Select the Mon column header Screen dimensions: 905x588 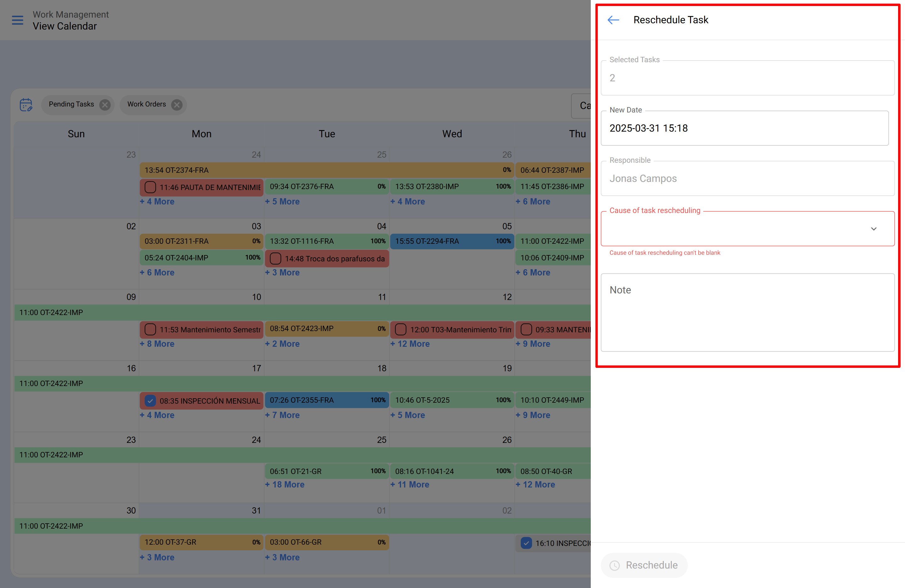[201, 133]
